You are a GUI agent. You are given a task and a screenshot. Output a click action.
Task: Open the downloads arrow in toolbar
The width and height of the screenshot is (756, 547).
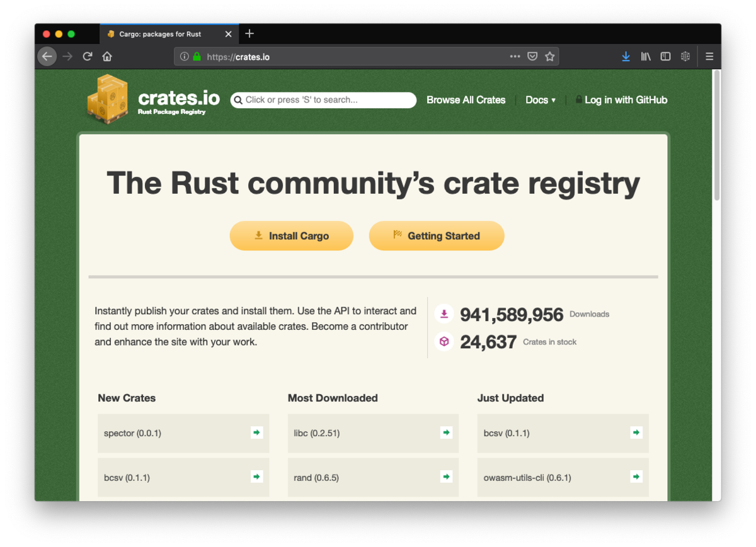626,57
